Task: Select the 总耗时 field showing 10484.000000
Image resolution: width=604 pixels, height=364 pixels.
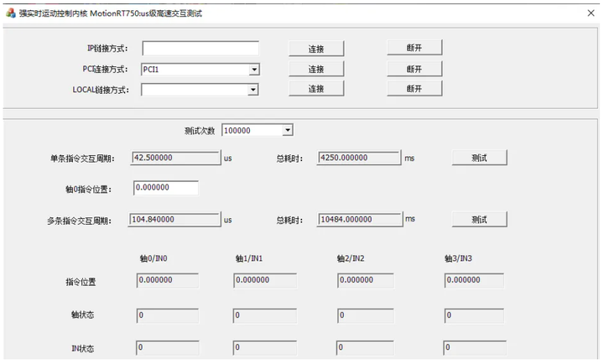Action: tap(360, 220)
